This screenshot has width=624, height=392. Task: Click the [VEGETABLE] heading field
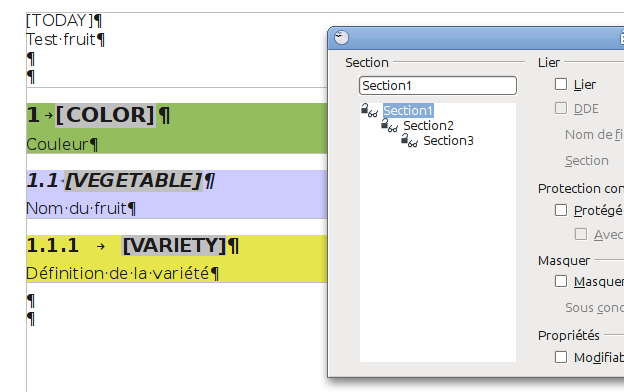134,181
